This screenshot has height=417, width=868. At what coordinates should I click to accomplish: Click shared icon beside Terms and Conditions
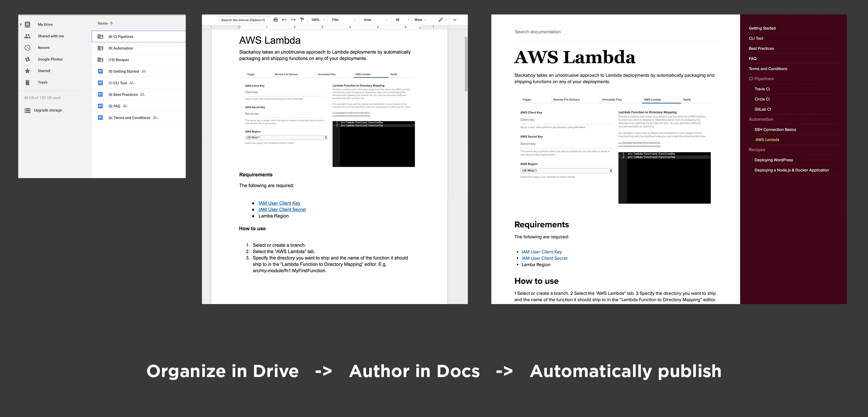pos(155,117)
